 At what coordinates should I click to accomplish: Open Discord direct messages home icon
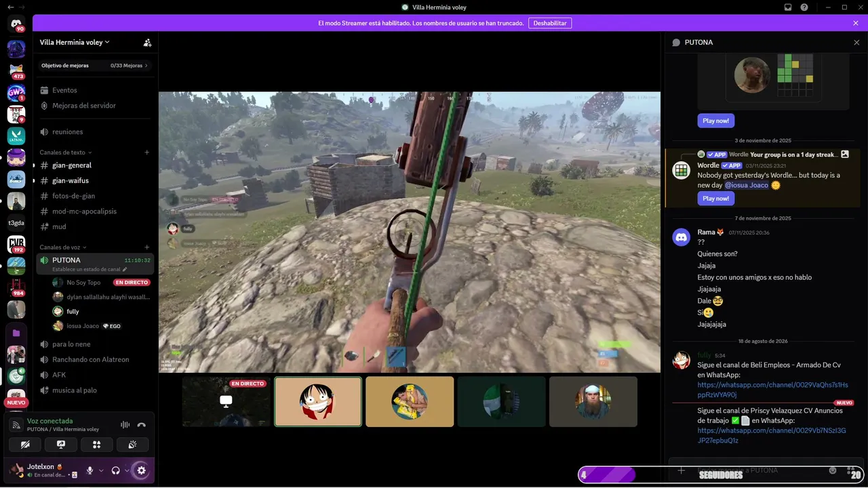click(16, 24)
